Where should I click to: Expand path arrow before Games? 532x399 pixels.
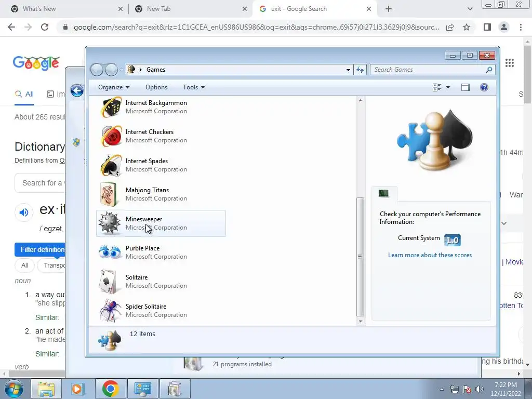140,70
